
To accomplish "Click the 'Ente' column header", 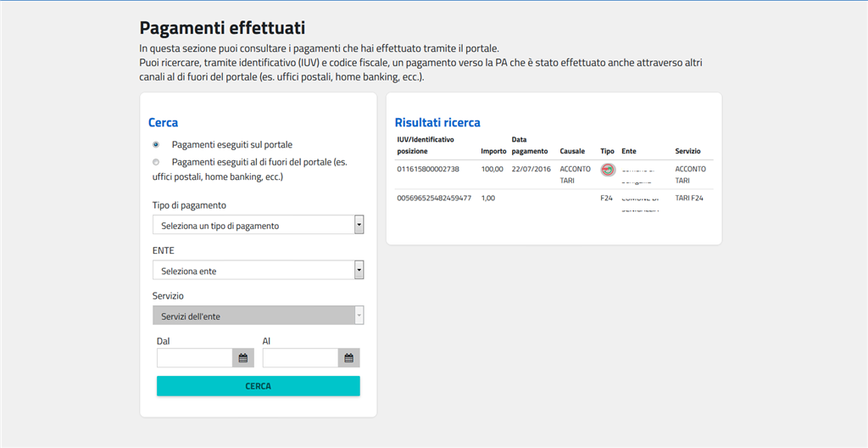I will click(629, 151).
